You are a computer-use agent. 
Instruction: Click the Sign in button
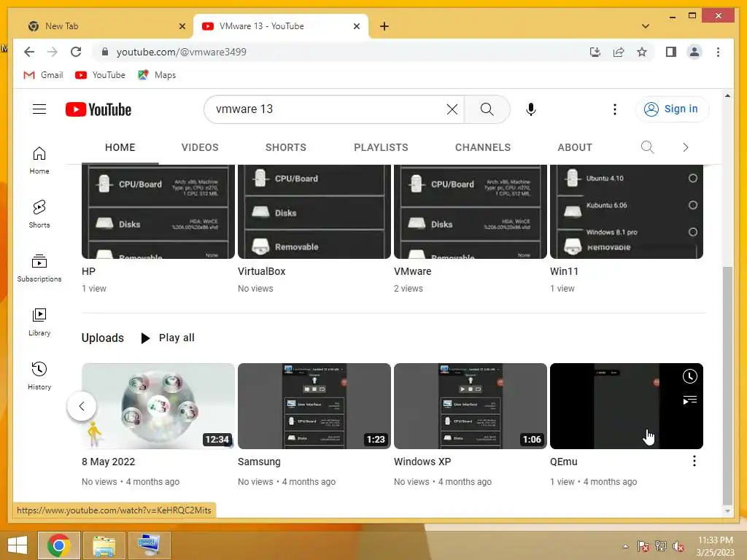[672, 109]
